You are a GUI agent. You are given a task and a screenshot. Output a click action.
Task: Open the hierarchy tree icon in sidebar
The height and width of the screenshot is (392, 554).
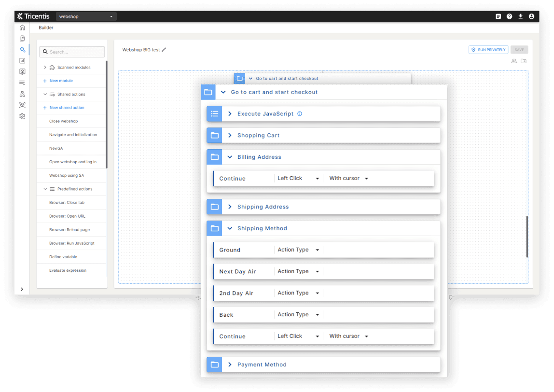(22, 94)
